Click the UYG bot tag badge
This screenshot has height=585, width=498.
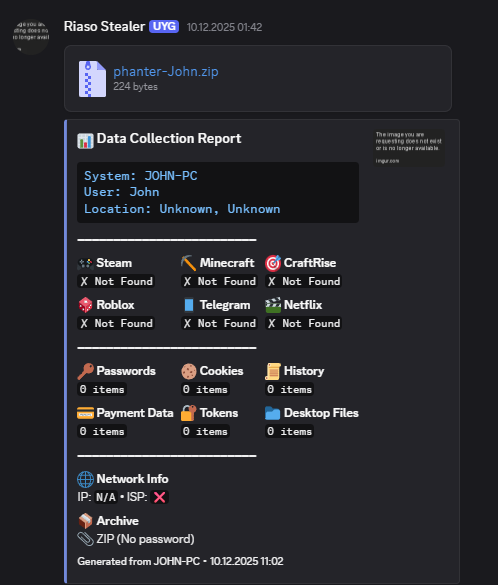(x=164, y=26)
